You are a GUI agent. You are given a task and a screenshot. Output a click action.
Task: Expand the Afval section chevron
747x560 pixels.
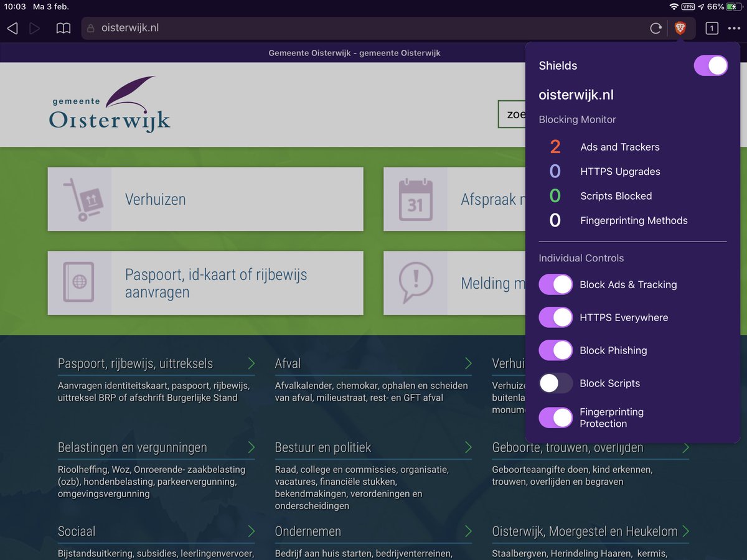(x=468, y=363)
